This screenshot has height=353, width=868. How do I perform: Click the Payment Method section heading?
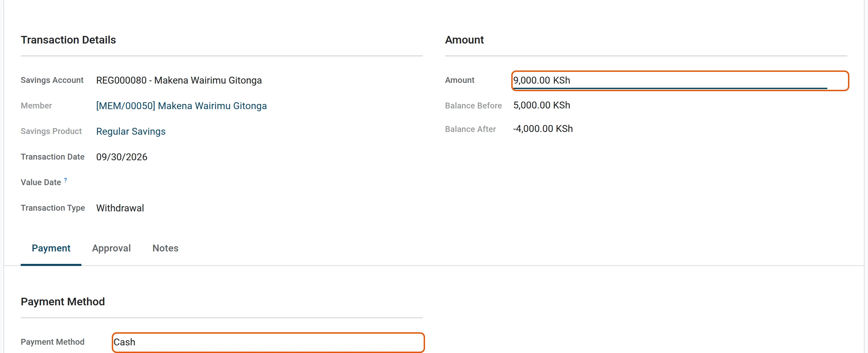pyautogui.click(x=63, y=302)
